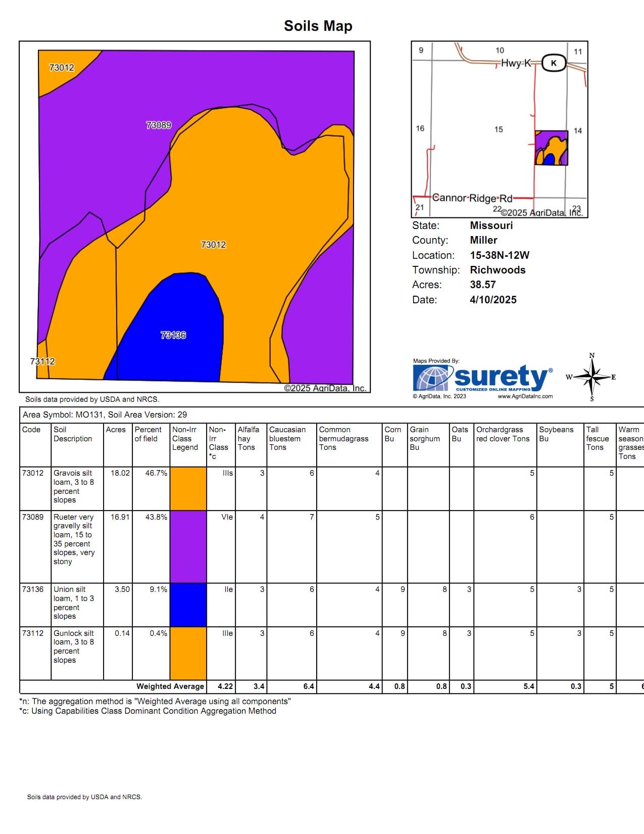Open the www.AgriDataInc.com link
644x834 pixels.
(525, 397)
